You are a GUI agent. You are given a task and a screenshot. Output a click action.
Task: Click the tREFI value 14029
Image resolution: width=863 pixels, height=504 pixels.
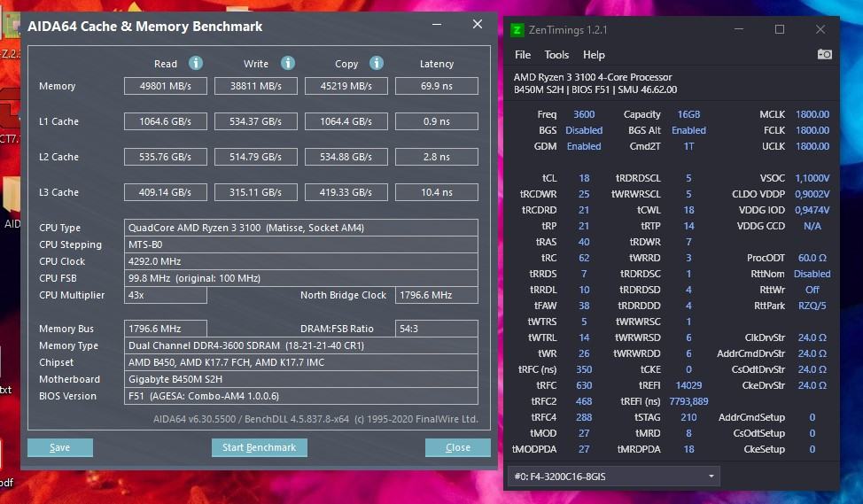coord(688,385)
